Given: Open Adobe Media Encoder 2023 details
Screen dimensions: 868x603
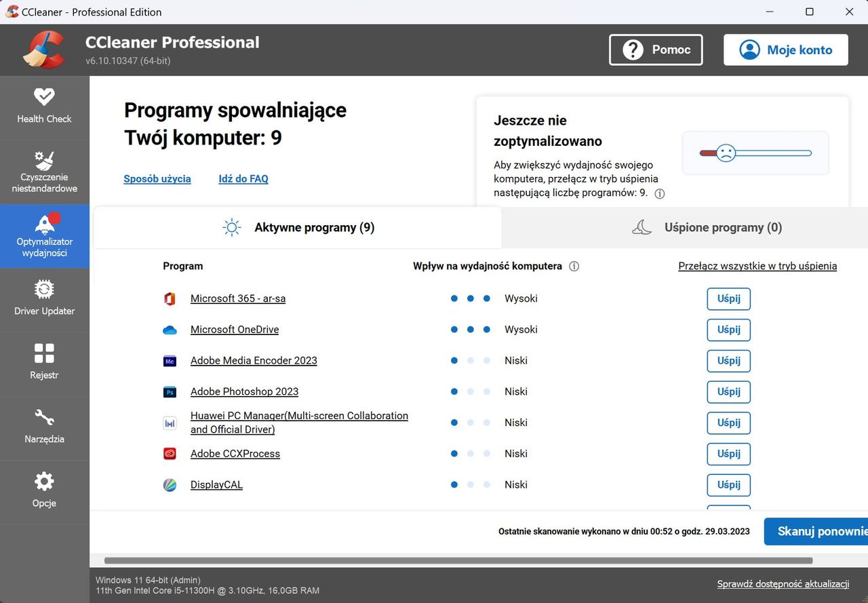Looking at the screenshot, I should tap(254, 361).
